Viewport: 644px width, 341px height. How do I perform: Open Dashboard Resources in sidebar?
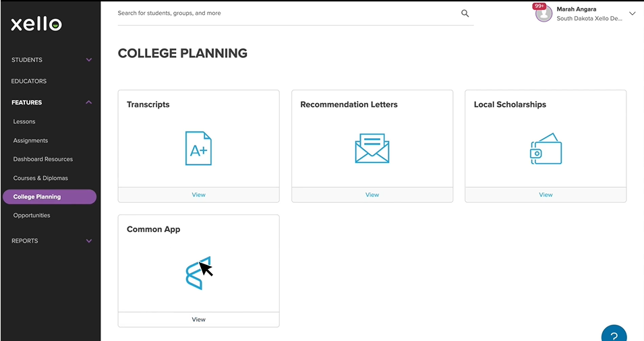(x=43, y=159)
